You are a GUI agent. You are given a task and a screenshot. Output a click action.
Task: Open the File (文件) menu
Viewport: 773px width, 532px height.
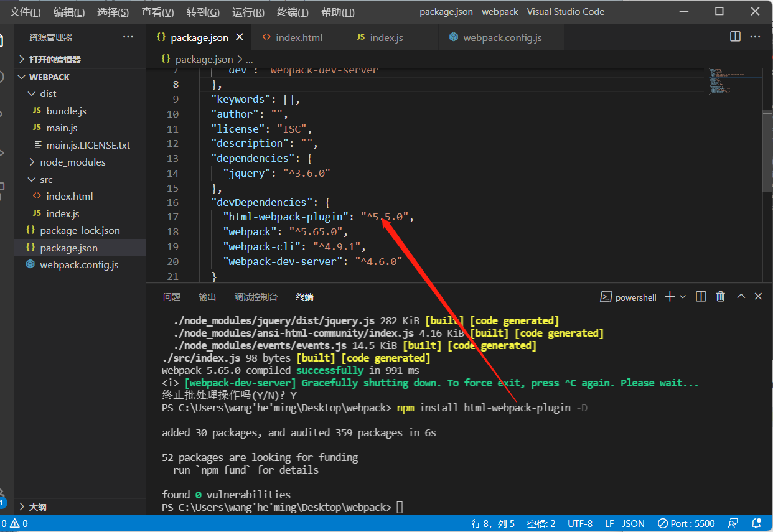coord(26,12)
